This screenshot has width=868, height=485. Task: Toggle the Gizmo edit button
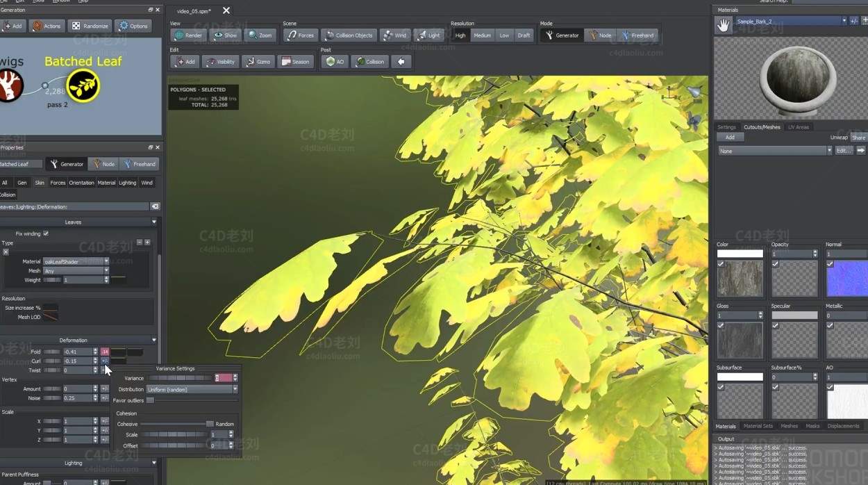click(258, 62)
